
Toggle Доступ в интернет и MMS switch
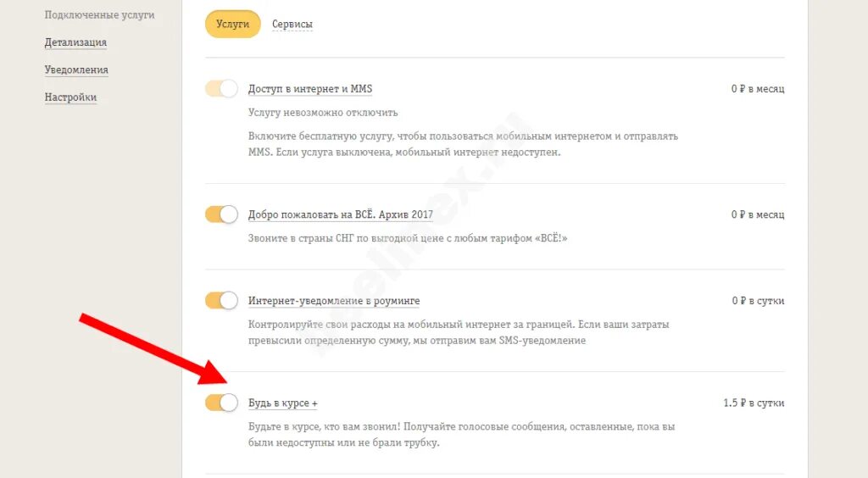point(221,89)
